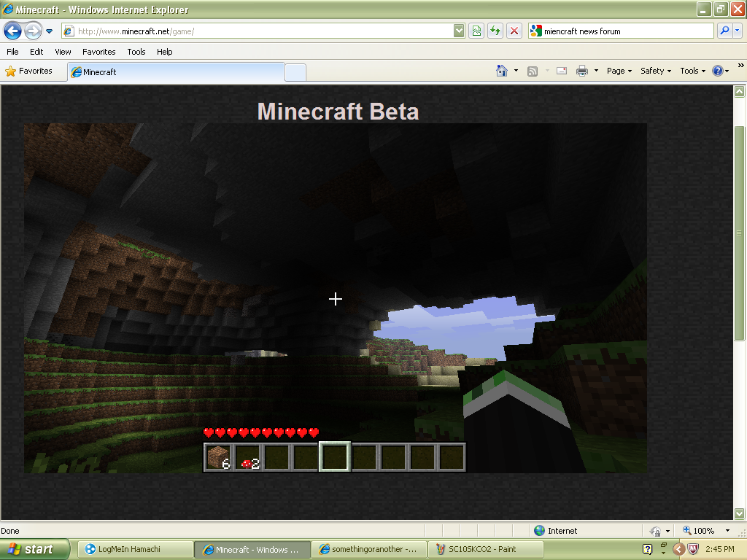Open the Help menu
747x560 pixels.
[164, 52]
